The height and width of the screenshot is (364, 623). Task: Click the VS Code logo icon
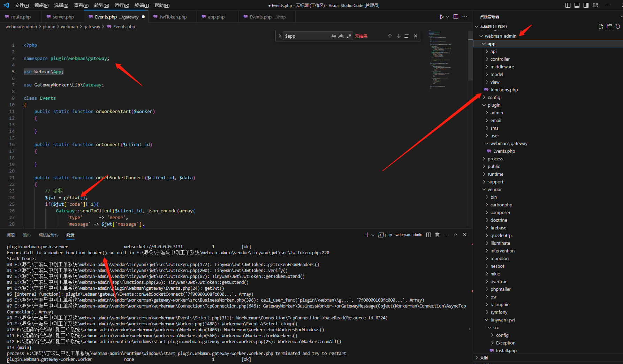pos(6,5)
